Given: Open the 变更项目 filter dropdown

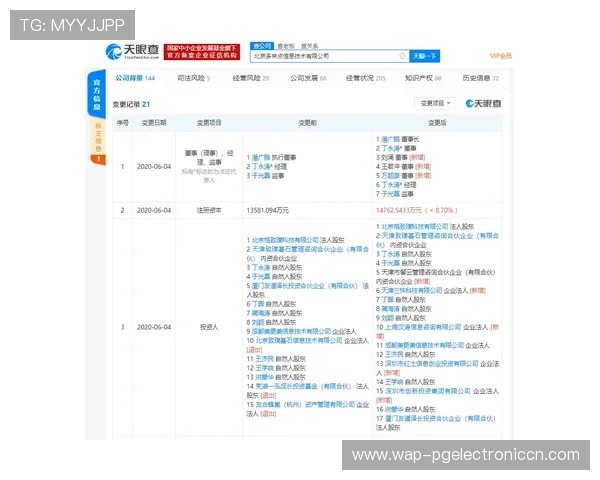Looking at the screenshot, I should point(435,103).
